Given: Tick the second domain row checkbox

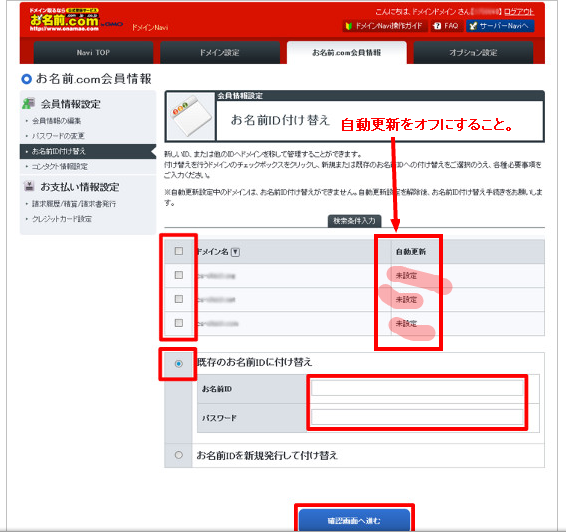Looking at the screenshot, I should (x=179, y=299).
